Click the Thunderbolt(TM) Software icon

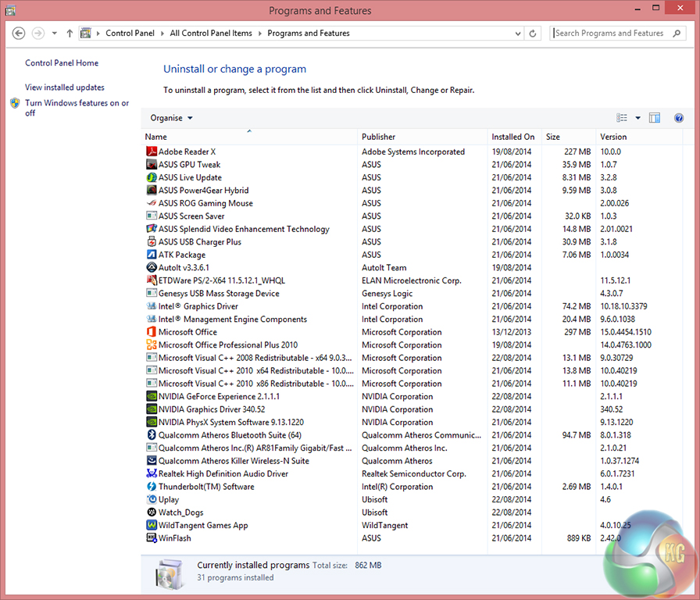click(x=152, y=487)
